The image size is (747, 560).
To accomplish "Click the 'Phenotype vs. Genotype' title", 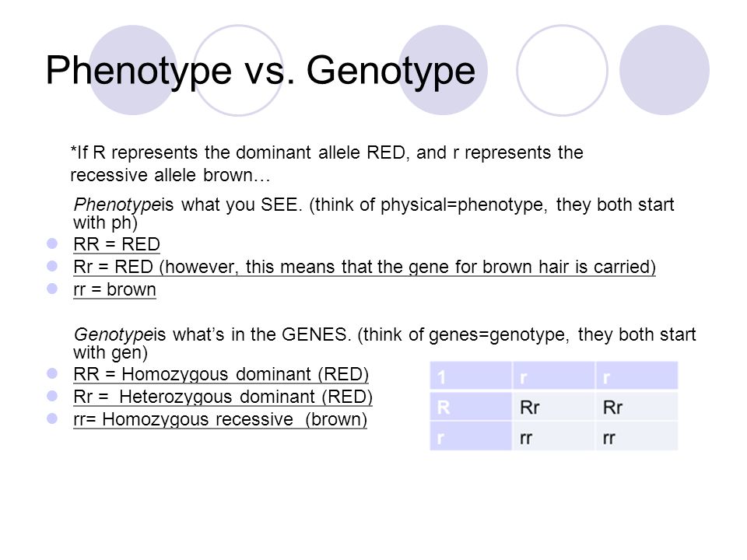I will point(260,71).
